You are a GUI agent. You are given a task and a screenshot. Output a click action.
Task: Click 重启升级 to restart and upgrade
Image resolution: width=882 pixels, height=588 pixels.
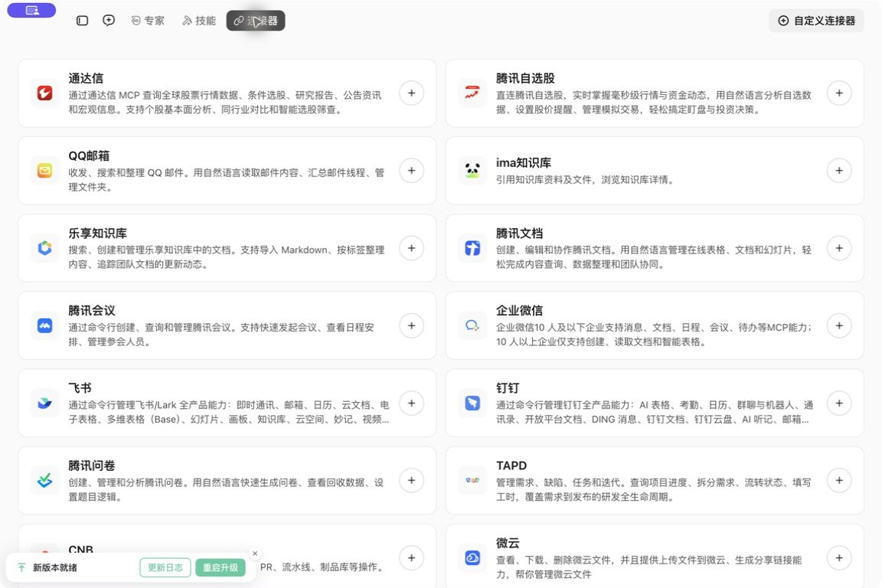(x=220, y=568)
